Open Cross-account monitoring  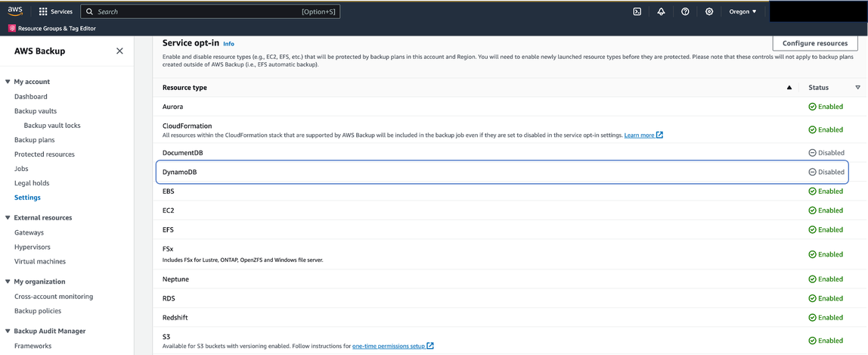pos(54,296)
